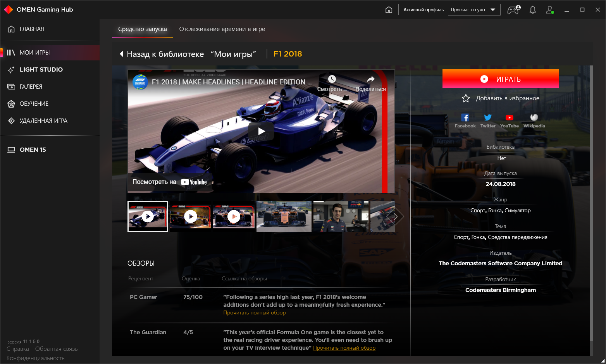Select the first video thumbnail with white car
This screenshot has width=606, height=364.
pos(148,216)
